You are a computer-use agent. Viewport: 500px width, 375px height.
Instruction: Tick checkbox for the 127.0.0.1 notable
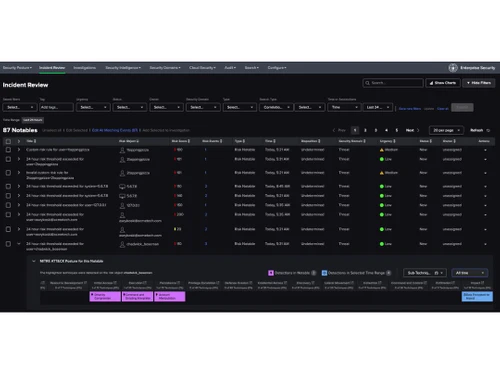coord(8,205)
